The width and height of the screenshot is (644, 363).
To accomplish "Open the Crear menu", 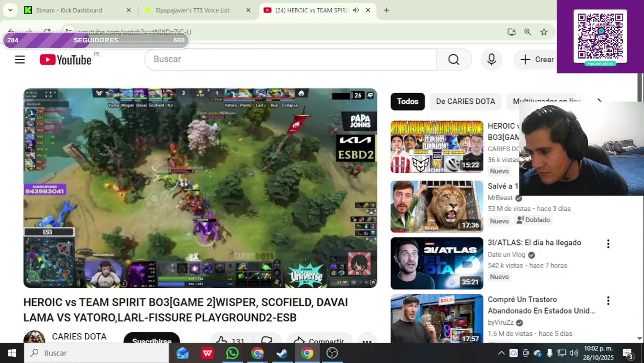I will click(x=537, y=59).
